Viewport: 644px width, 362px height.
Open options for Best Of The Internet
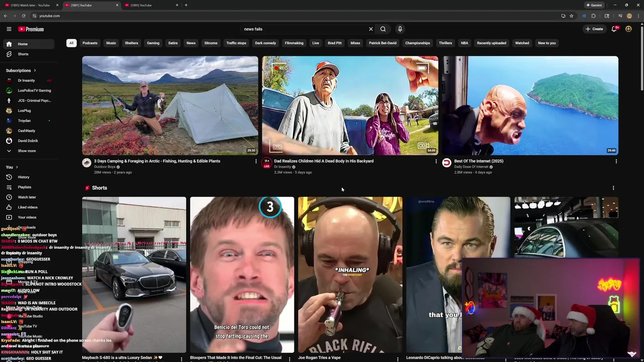616,161
